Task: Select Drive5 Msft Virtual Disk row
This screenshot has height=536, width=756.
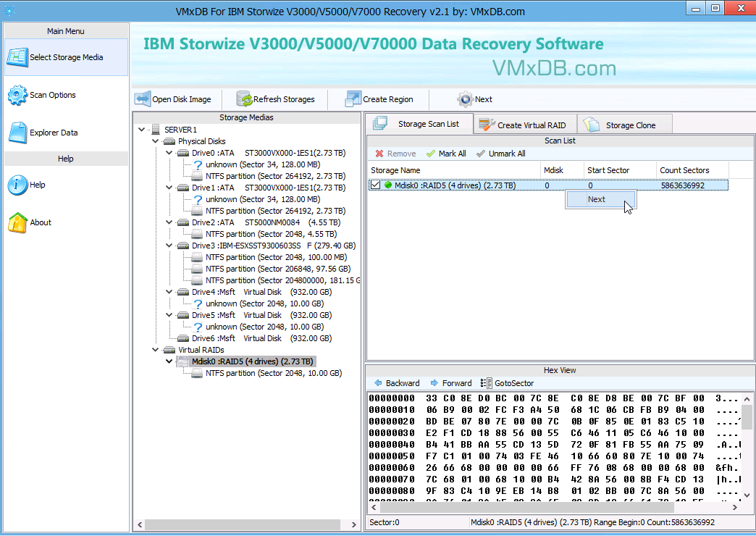Action: [262, 315]
